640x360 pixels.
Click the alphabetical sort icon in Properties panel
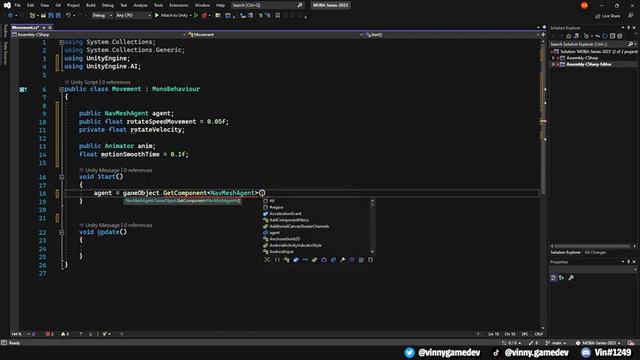pyautogui.click(x=562, y=278)
